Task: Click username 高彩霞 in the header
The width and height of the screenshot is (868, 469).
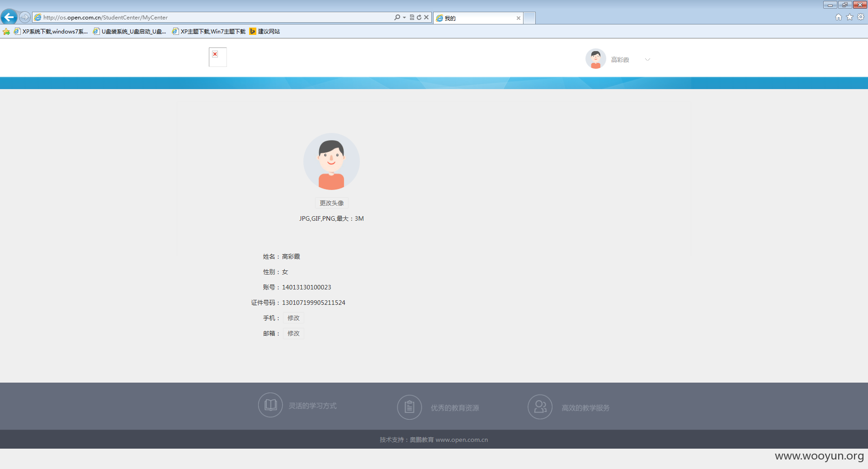Action: [620, 60]
